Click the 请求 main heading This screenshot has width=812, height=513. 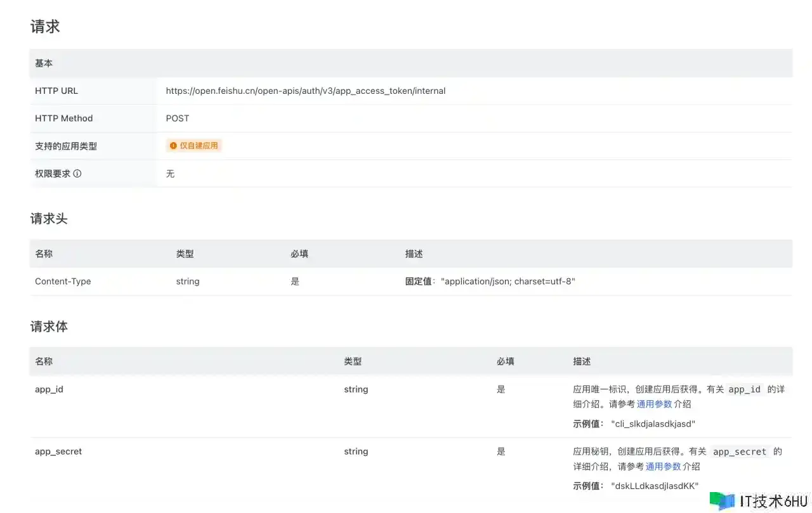click(x=45, y=27)
